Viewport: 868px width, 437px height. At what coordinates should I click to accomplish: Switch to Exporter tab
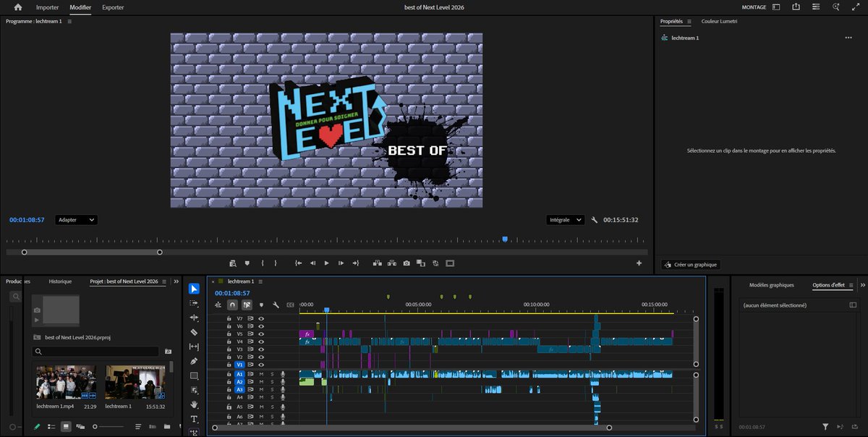(113, 7)
